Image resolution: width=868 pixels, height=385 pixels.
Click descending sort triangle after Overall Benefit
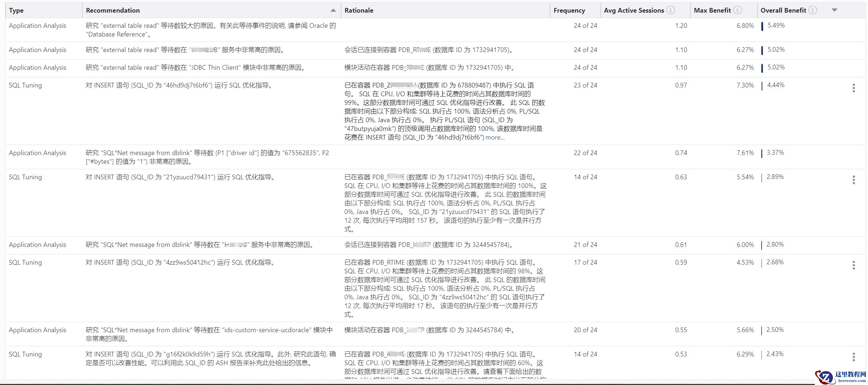point(834,10)
